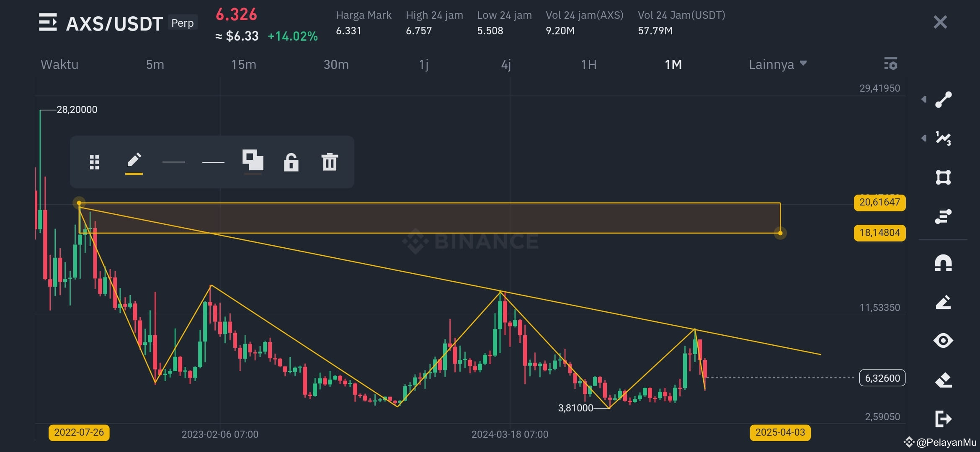Select the shape drawing tool
This screenshot has height=452, width=980.
[x=943, y=177]
